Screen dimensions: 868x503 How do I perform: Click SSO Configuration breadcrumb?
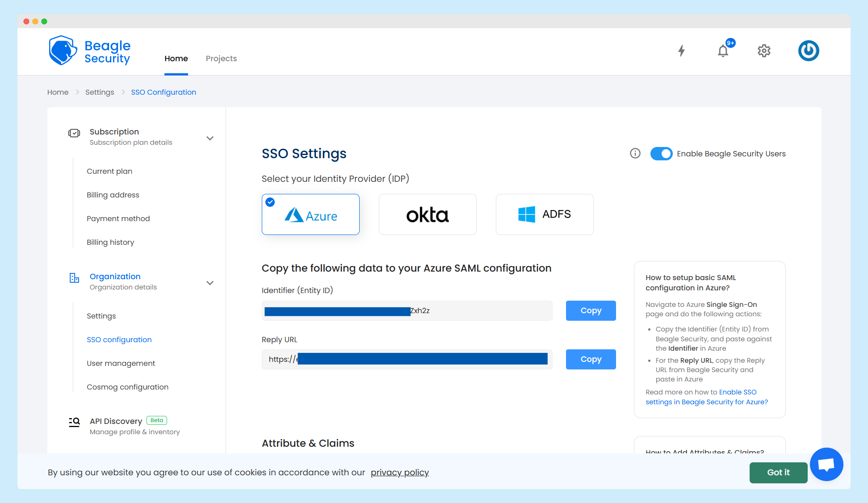tap(164, 92)
